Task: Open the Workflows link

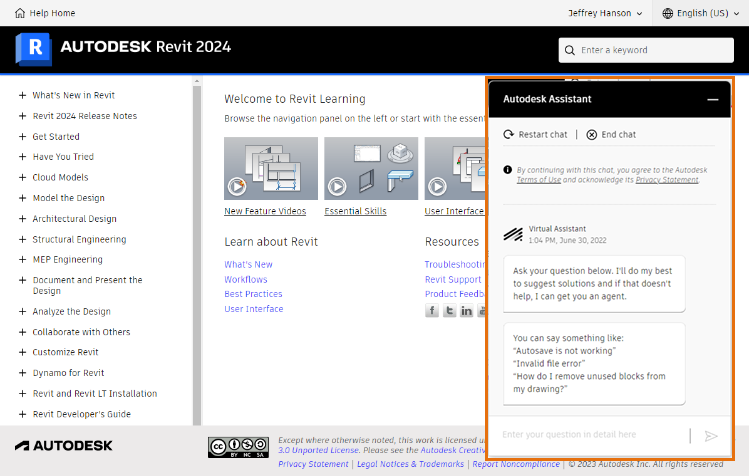Action: coord(246,279)
